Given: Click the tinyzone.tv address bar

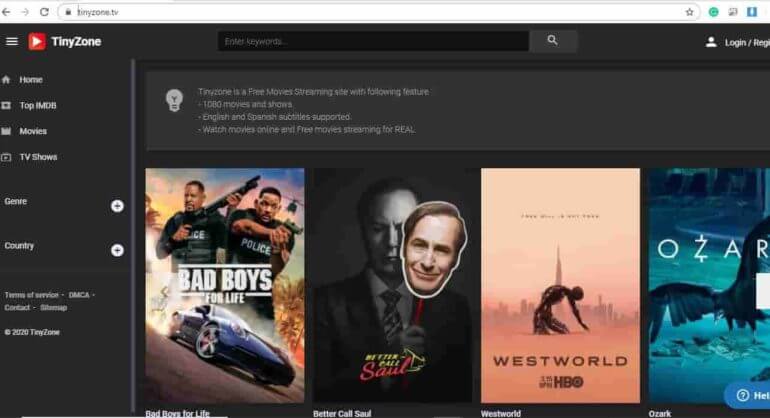Looking at the screenshot, I should [x=378, y=12].
